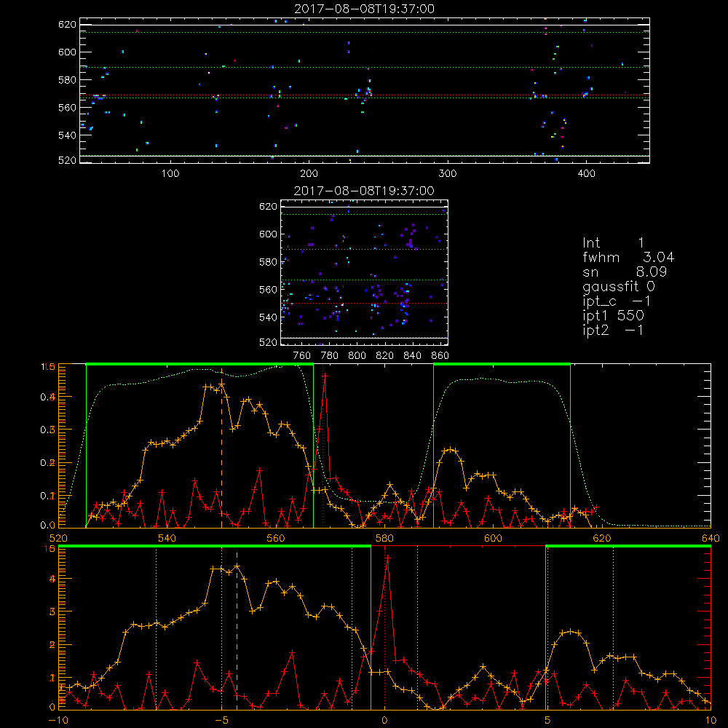Click orange dashed vertical line in third plot
The width and height of the screenshot is (728, 728).
221,448
